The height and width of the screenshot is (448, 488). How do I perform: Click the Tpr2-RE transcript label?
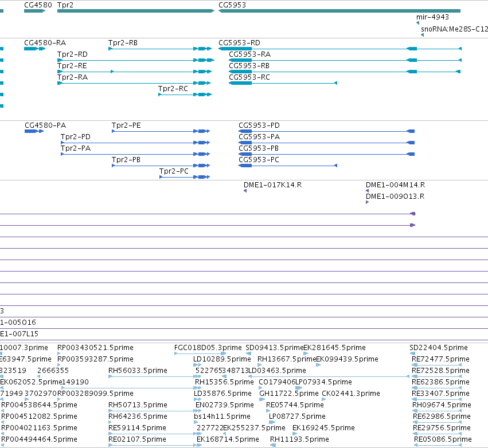coord(72,66)
